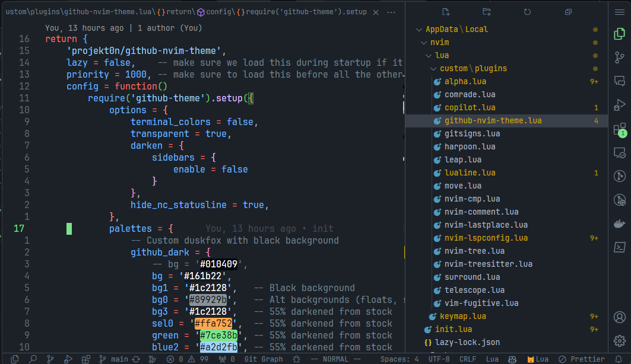
Task: Create a new folder using the New Folder icon
Action: click(486, 11)
